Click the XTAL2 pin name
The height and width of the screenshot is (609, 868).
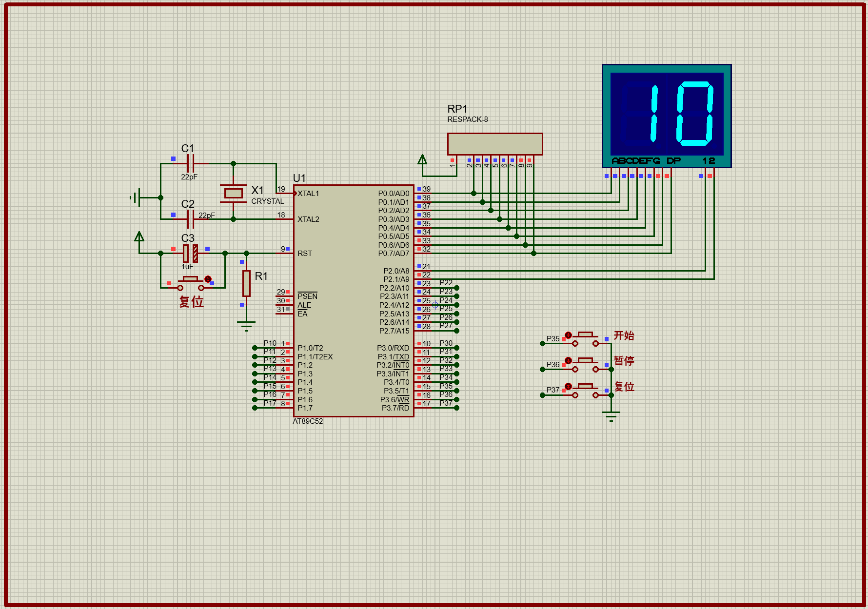point(308,219)
